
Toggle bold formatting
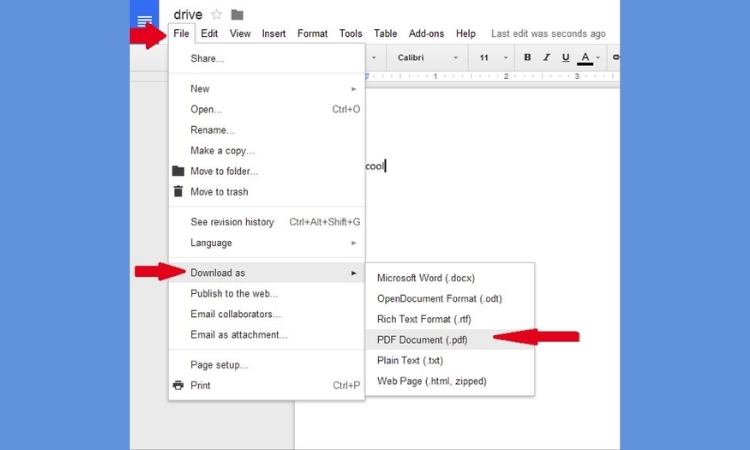(527, 57)
